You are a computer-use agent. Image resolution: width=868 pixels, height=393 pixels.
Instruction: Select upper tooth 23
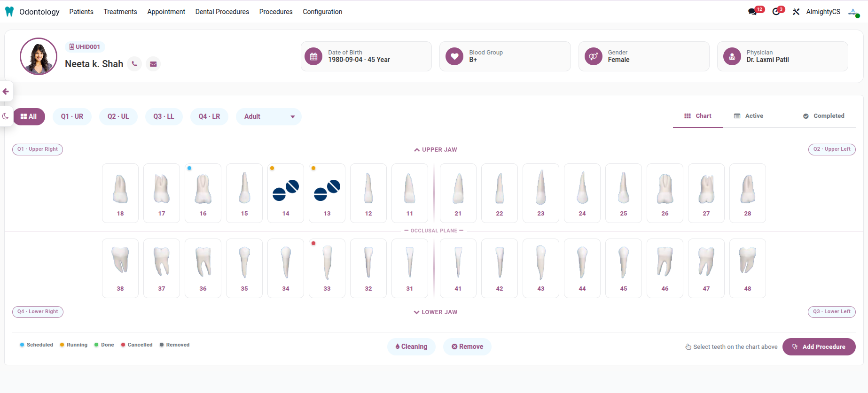coord(541,193)
